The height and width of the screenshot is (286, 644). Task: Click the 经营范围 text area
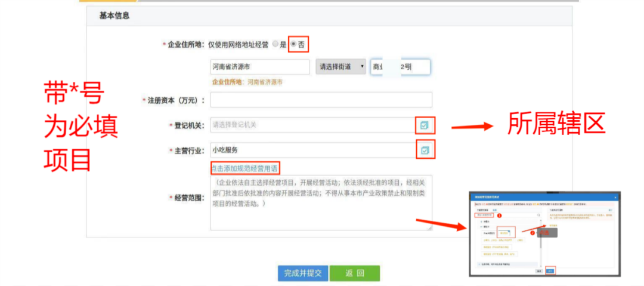click(x=321, y=202)
